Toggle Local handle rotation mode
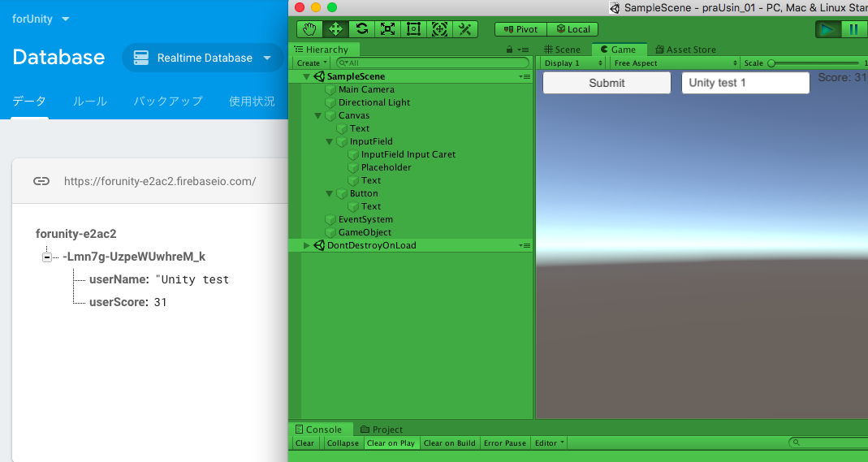Screen dimensions: 868x462 click(x=573, y=29)
